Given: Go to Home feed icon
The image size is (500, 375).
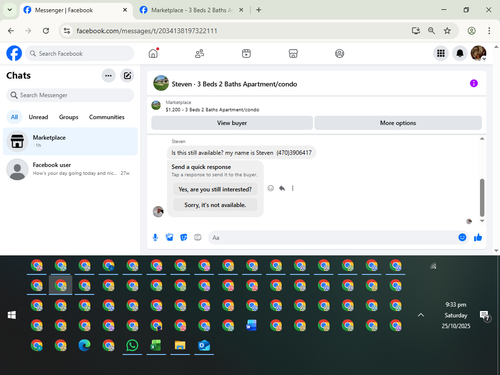Looking at the screenshot, I should tap(153, 53).
